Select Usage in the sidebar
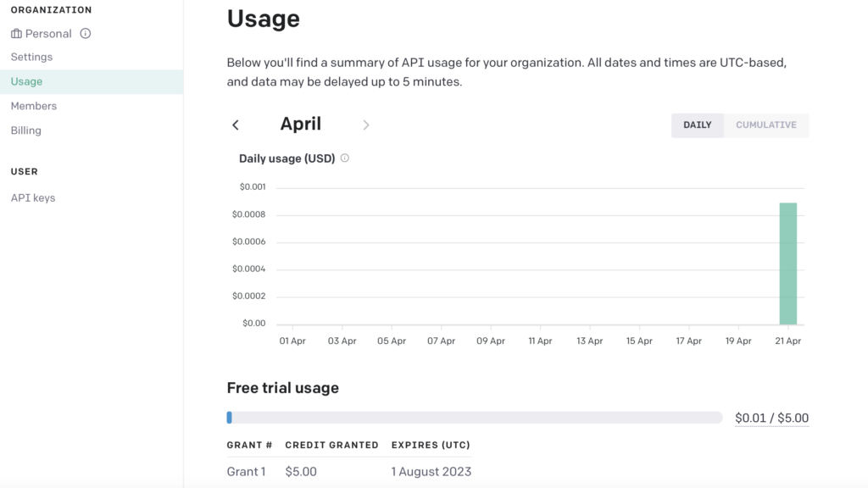 (x=26, y=81)
